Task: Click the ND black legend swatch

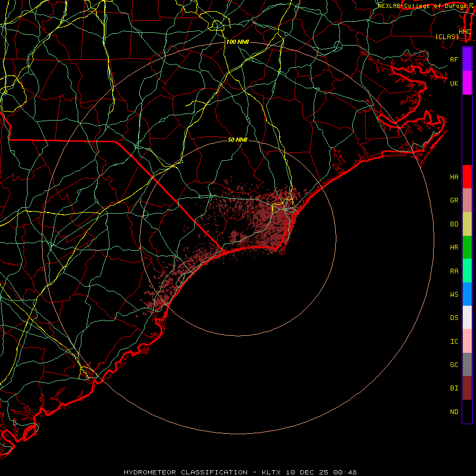Action: point(467,411)
